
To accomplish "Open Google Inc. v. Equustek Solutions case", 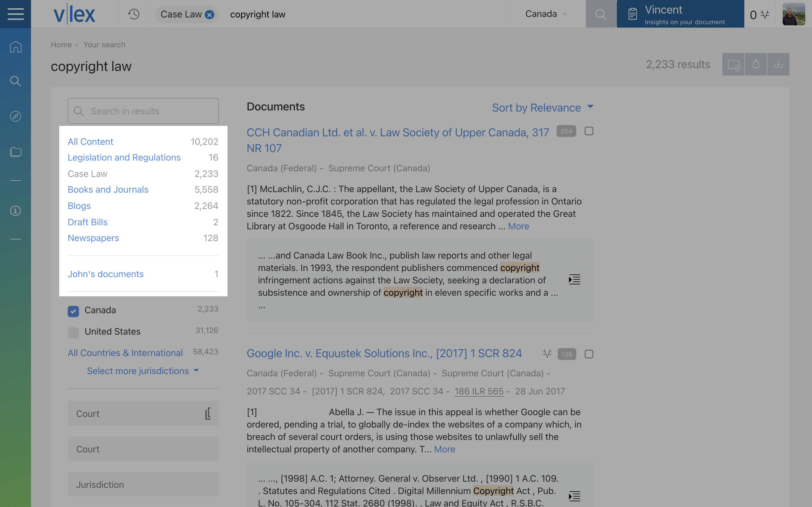I will pyautogui.click(x=384, y=353).
